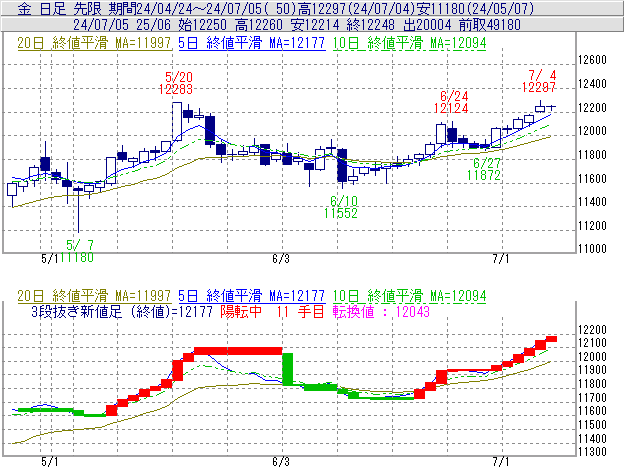The width and height of the screenshot is (624, 475).
Task: Select the 10日 終値平滑 legend in lower chart
Action: pos(410,296)
